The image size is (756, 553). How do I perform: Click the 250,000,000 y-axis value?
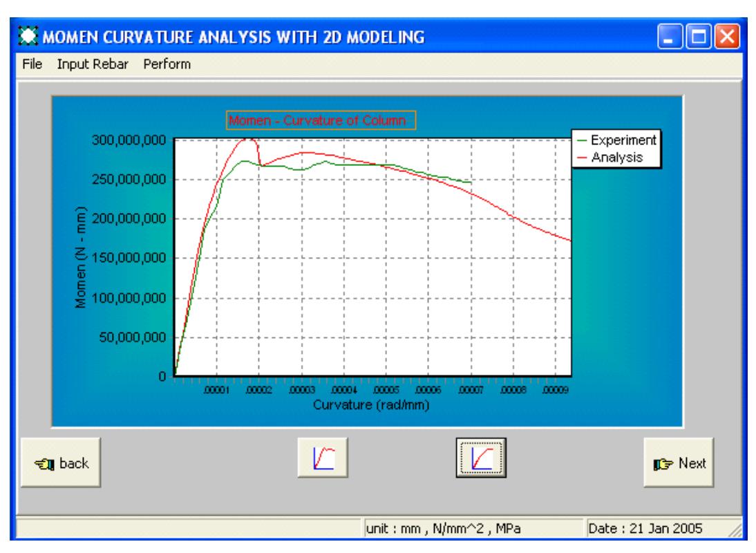coord(129,179)
